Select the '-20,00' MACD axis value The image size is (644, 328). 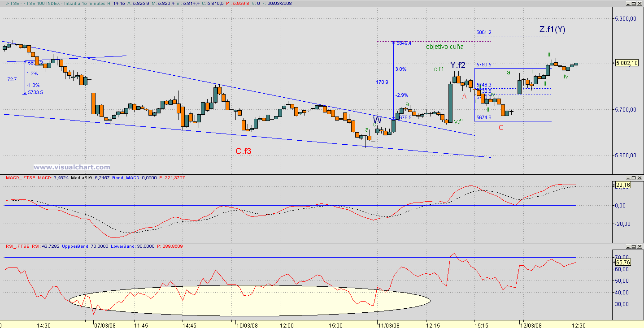point(623,224)
